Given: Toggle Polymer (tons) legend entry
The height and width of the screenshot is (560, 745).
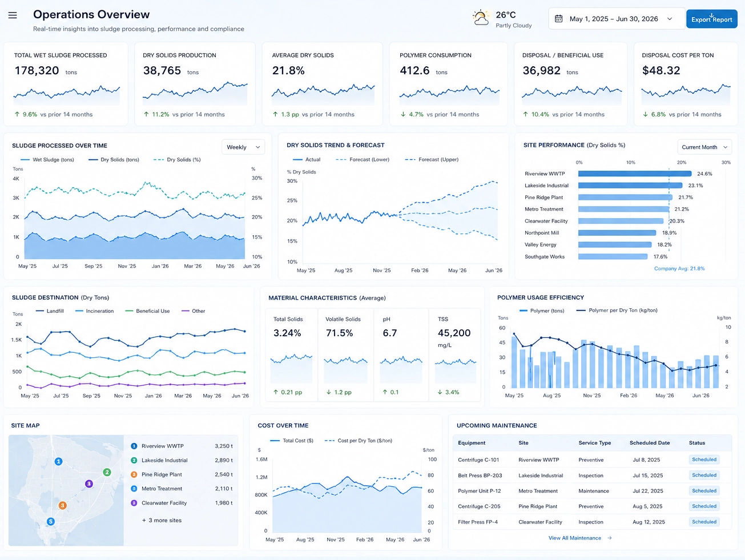Looking at the screenshot, I should (542, 311).
